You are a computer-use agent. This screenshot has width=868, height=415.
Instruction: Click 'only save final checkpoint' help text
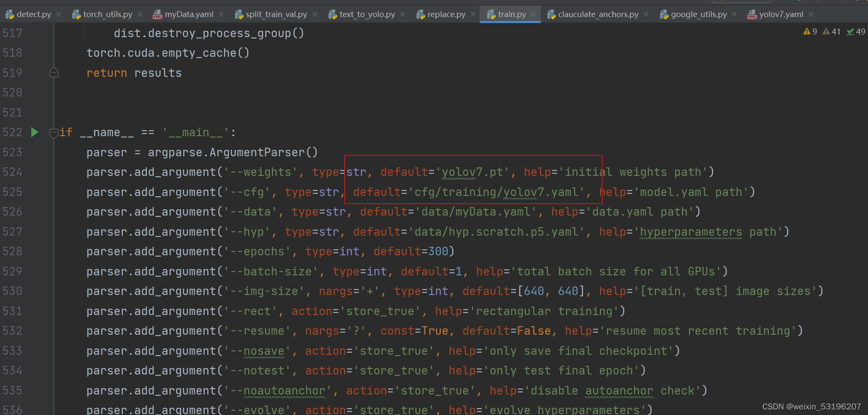[x=578, y=351]
